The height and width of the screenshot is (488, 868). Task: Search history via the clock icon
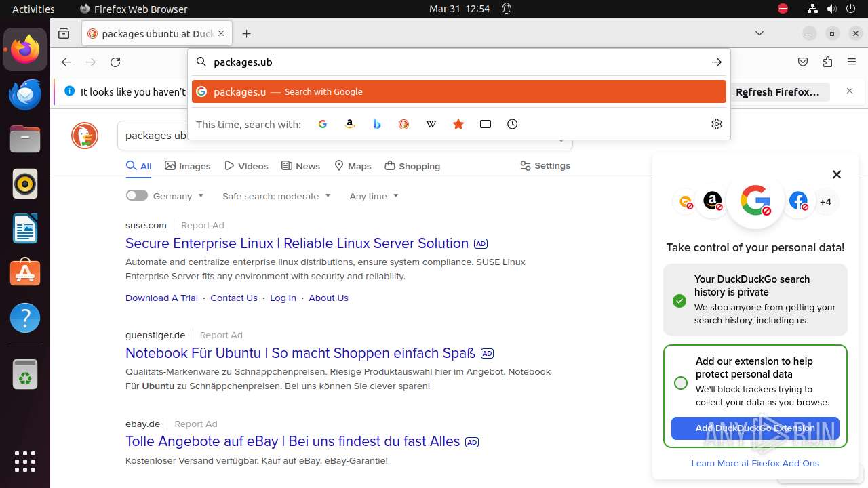pos(513,124)
